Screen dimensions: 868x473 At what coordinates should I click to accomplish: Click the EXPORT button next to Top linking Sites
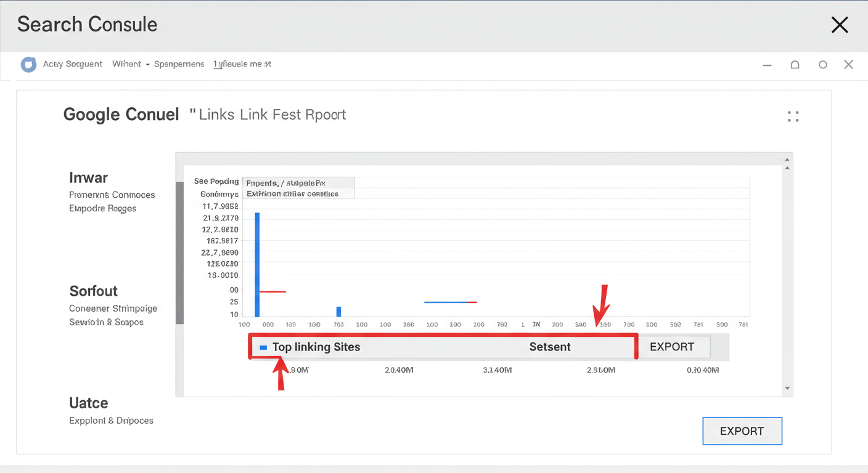(673, 347)
